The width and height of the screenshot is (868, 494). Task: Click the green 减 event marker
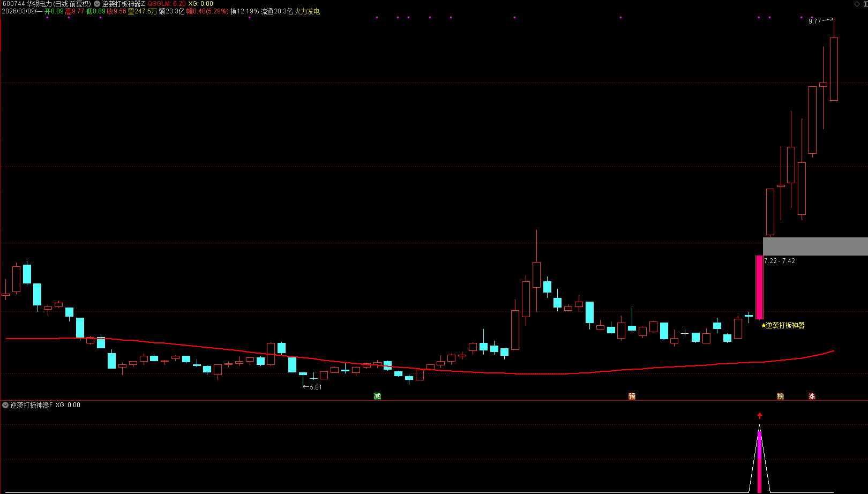point(378,396)
